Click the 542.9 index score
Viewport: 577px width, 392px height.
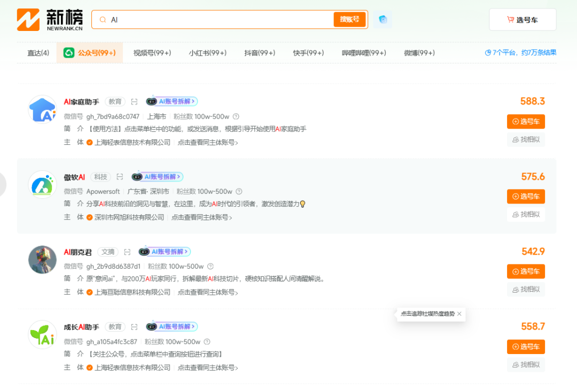coord(533,252)
